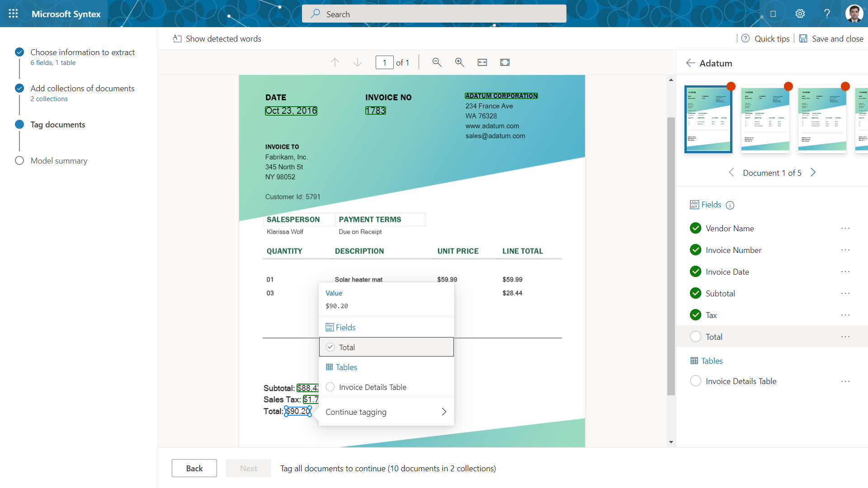Open more options for Vendor Name

[845, 228]
